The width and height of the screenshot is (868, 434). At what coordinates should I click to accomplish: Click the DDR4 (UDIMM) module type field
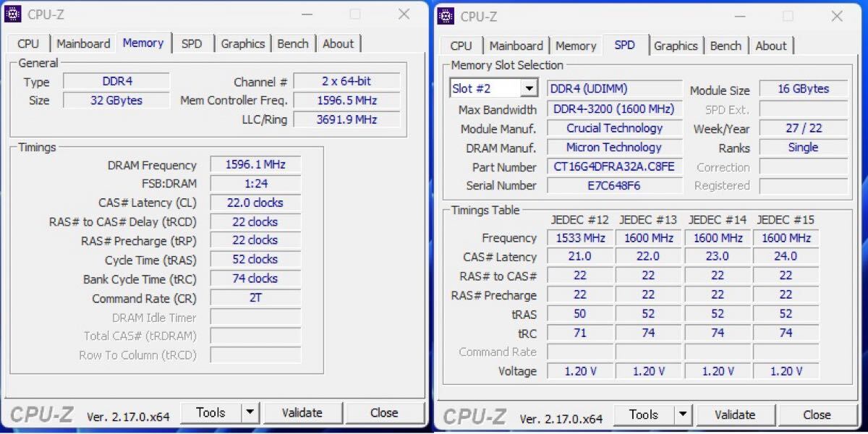[614, 89]
